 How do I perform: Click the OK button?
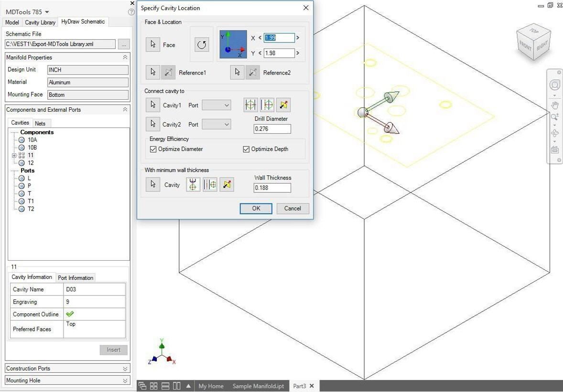[256, 208]
